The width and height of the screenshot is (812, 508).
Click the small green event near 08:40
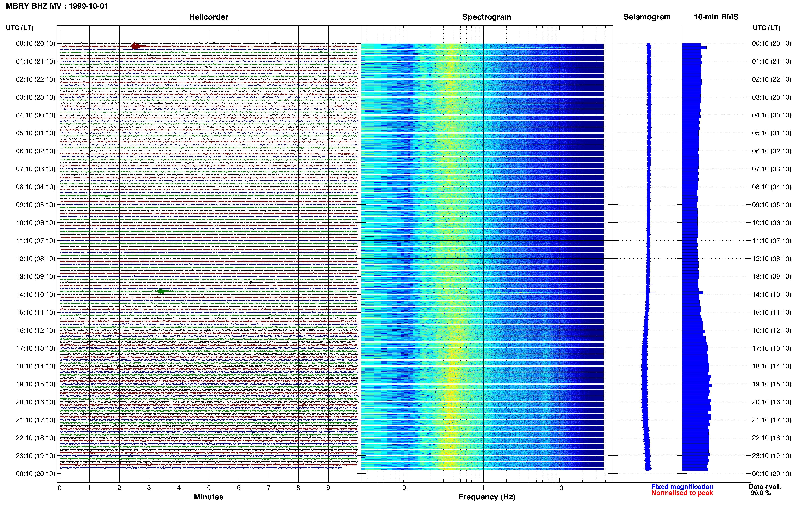coord(102,195)
